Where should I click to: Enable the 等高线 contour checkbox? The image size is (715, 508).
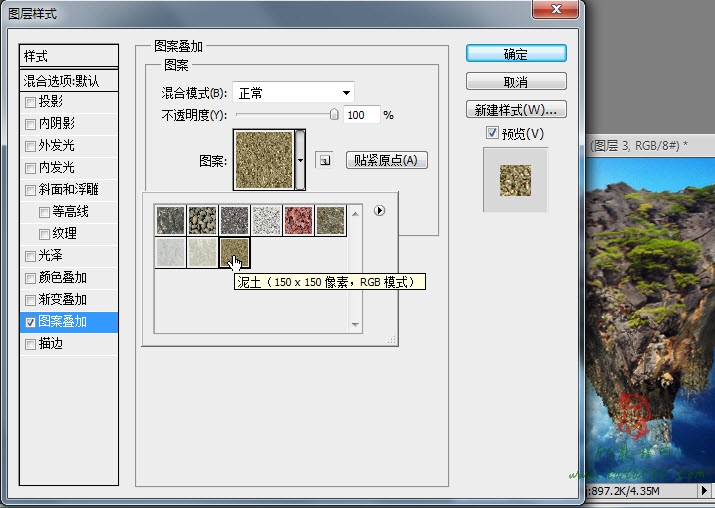click(44, 212)
